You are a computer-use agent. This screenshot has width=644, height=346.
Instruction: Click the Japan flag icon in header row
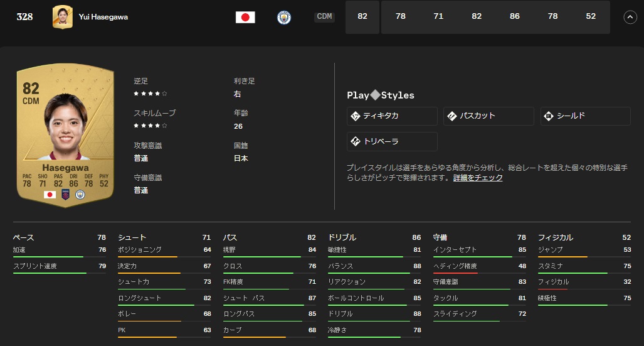(245, 18)
